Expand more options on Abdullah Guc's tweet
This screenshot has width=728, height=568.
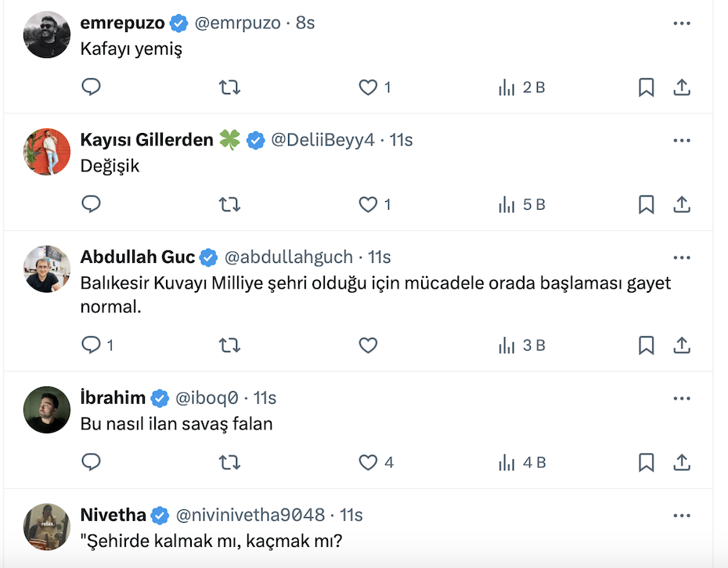click(682, 257)
